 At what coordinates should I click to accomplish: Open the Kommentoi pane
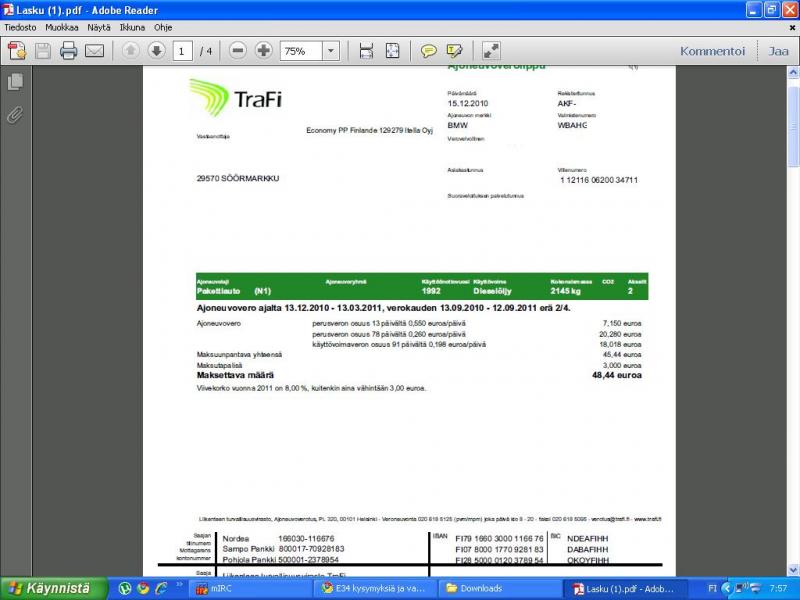712,51
